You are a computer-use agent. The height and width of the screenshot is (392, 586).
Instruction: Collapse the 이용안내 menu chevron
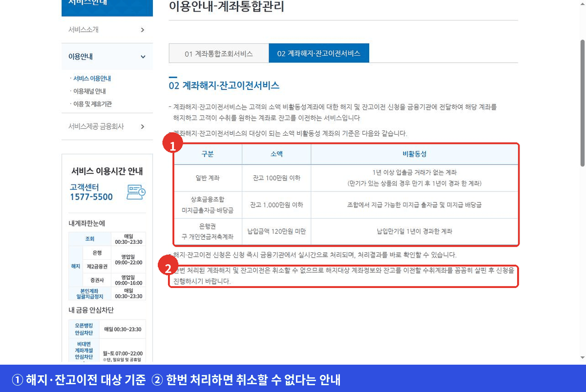143,57
